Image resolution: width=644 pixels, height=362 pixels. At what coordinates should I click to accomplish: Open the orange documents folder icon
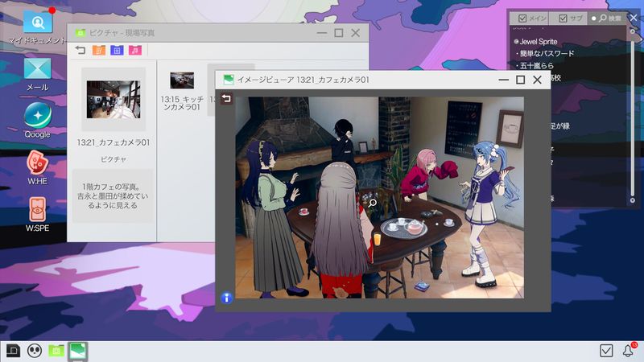tap(98, 51)
